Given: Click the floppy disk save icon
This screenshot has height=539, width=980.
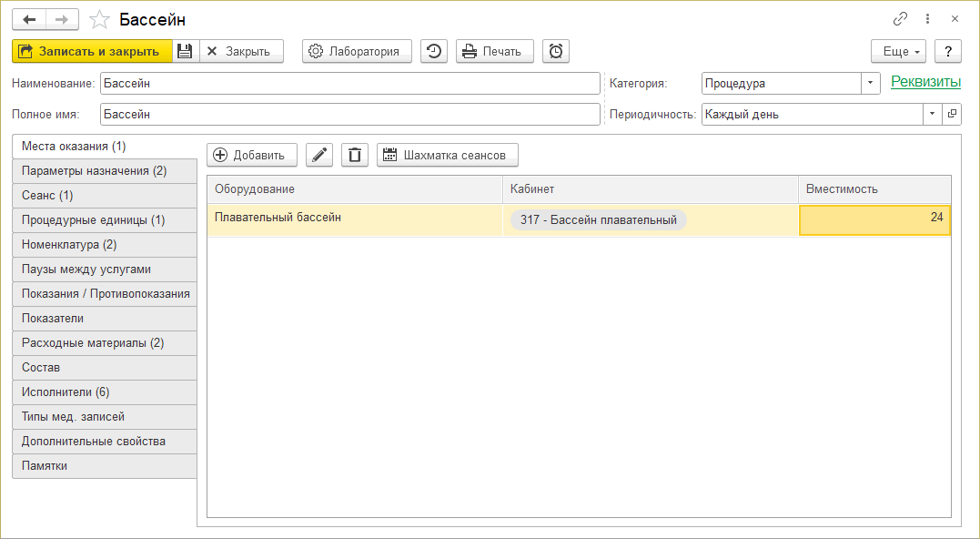Looking at the screenshot, I should tap(185, 51).
